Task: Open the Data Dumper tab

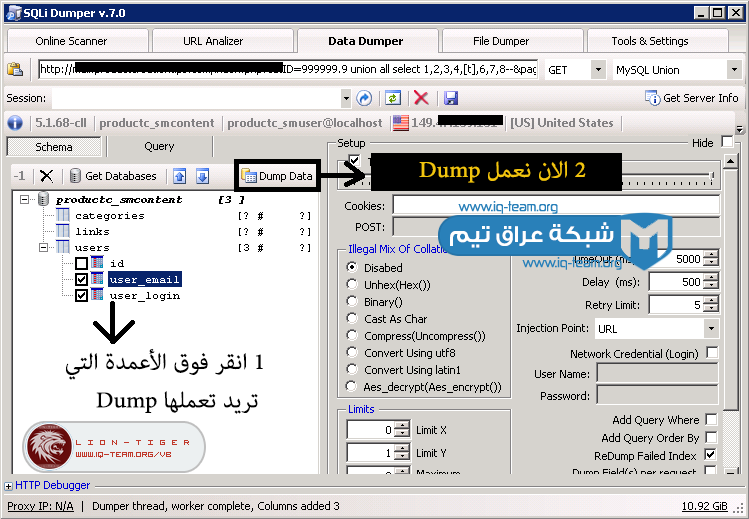Action: coord(368,41)
